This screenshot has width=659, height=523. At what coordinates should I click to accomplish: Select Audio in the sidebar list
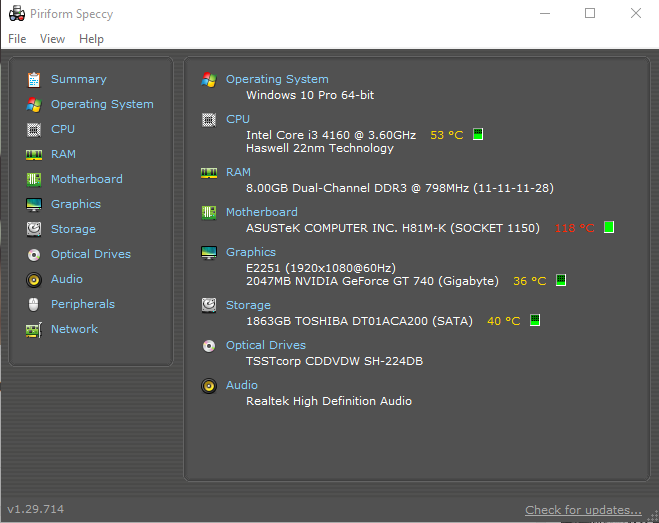click(67, 279)
